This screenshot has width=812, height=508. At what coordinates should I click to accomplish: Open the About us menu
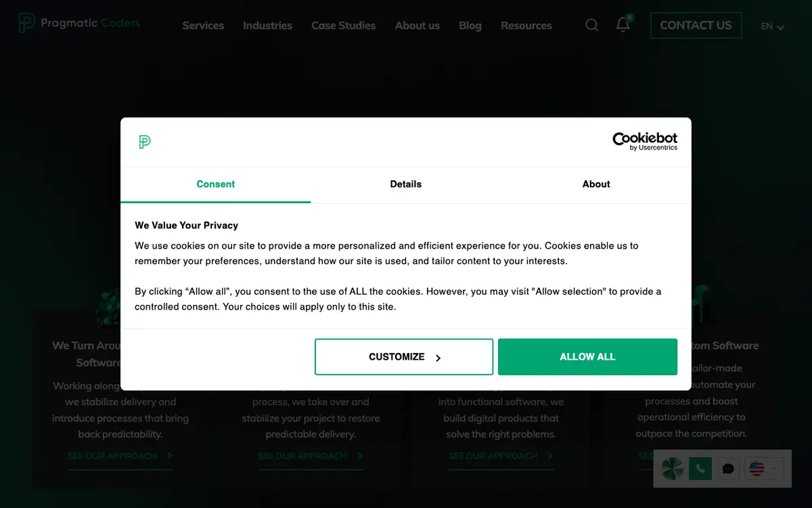(417, 26)
